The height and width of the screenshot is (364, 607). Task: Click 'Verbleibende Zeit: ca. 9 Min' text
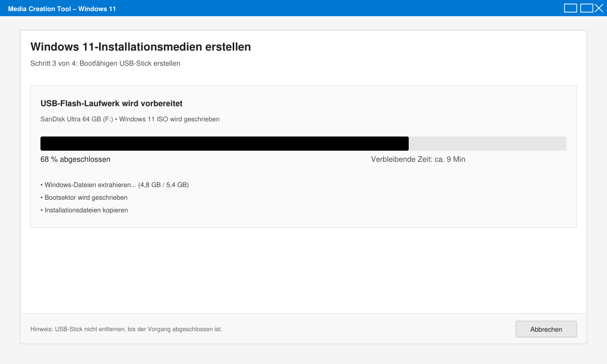418,159
